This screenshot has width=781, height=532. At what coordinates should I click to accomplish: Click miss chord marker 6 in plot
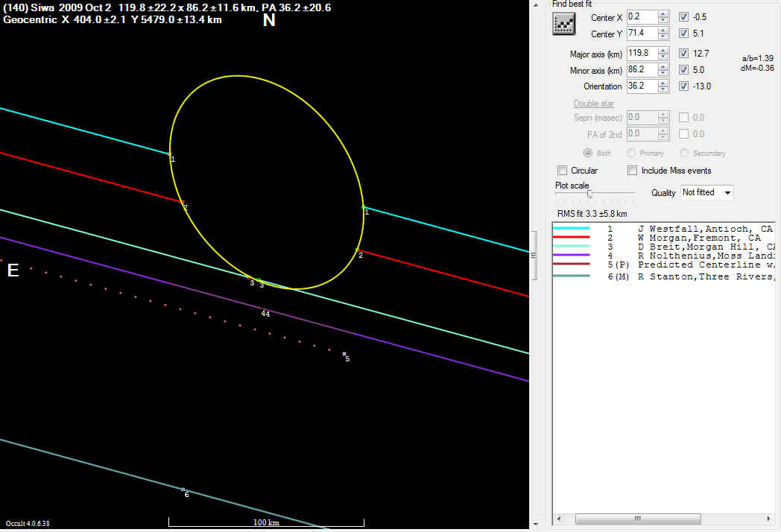(x=183, y=490)
